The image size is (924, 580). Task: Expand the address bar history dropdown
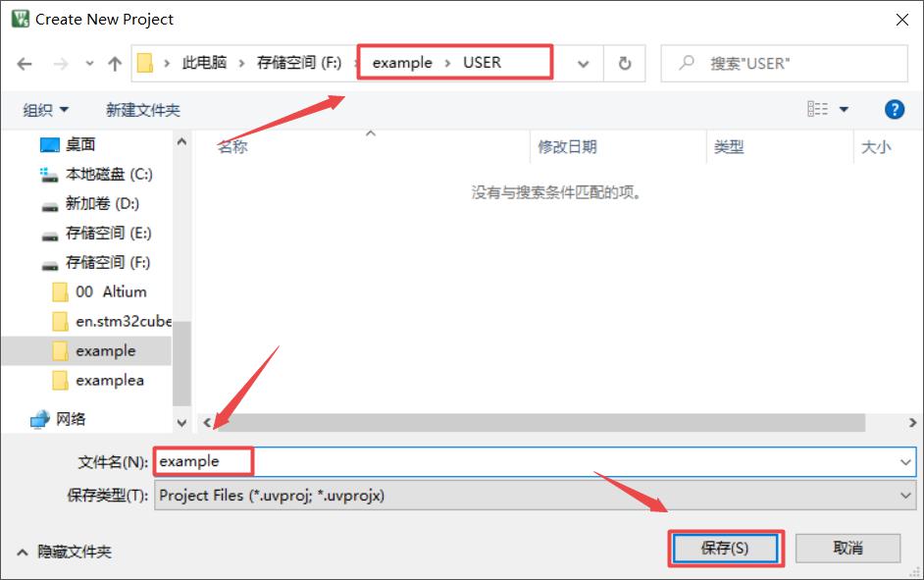(583, 63)
